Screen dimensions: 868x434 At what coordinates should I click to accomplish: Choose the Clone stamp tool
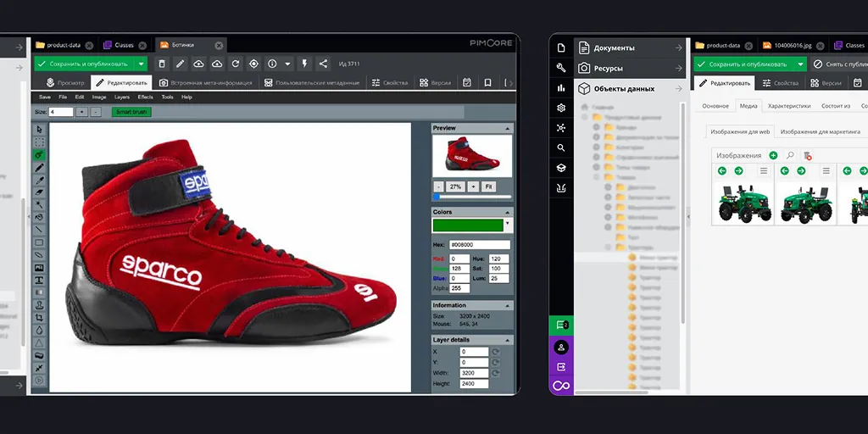point(39,305)
